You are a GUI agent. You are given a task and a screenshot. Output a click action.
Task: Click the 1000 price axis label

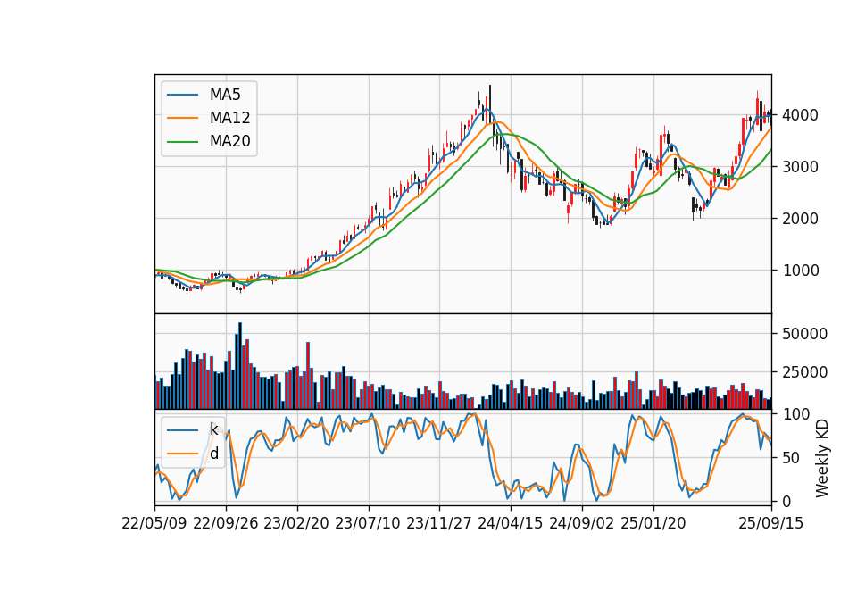point(800,270)
